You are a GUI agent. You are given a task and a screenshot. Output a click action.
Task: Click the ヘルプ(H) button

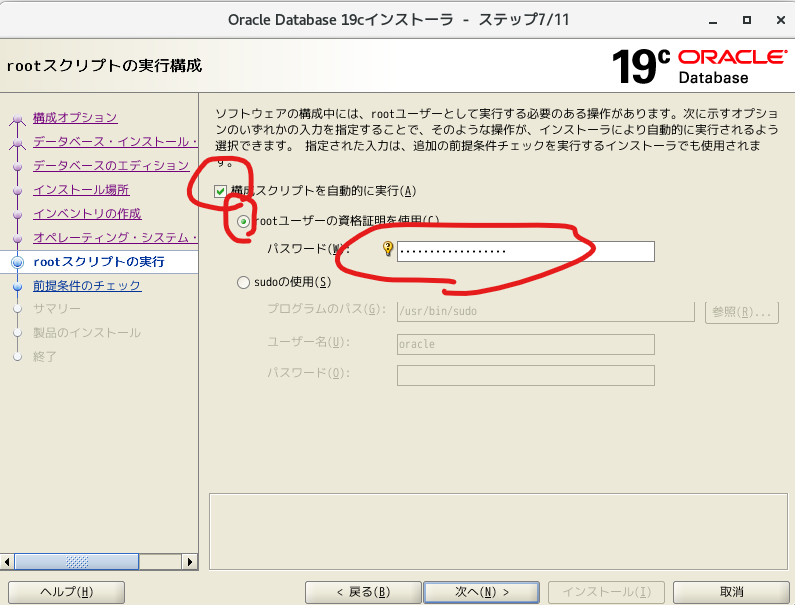(x=66, y=592)
